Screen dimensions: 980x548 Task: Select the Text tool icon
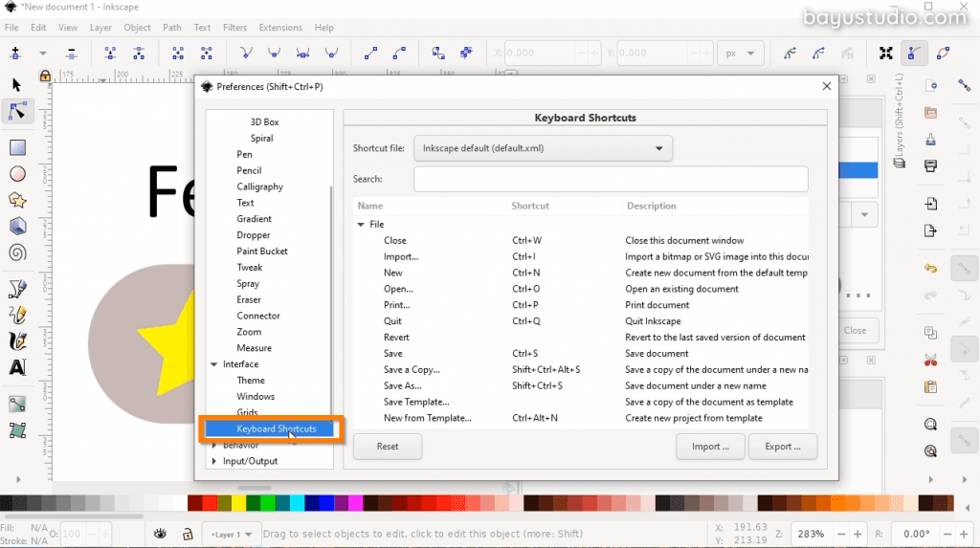click(x=17, y=367)
